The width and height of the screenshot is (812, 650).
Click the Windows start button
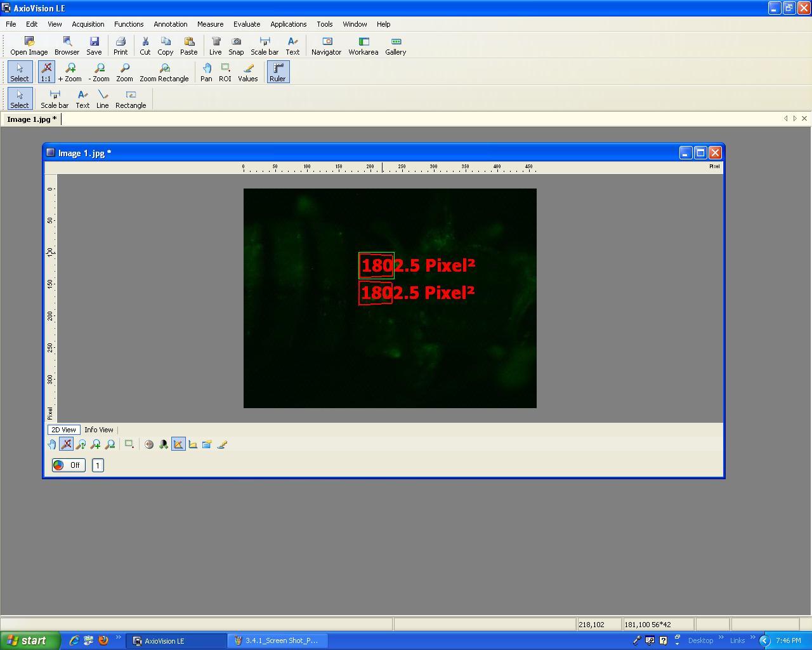point(29,640)
